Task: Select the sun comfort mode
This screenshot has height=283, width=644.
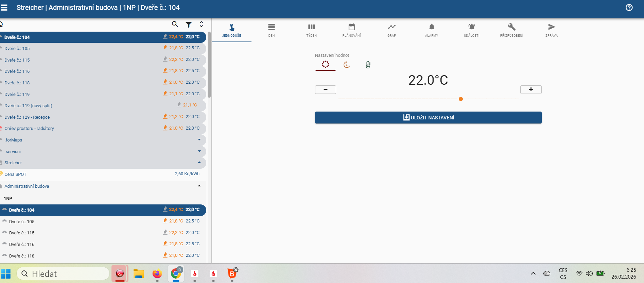Action: tap(325, 65)
